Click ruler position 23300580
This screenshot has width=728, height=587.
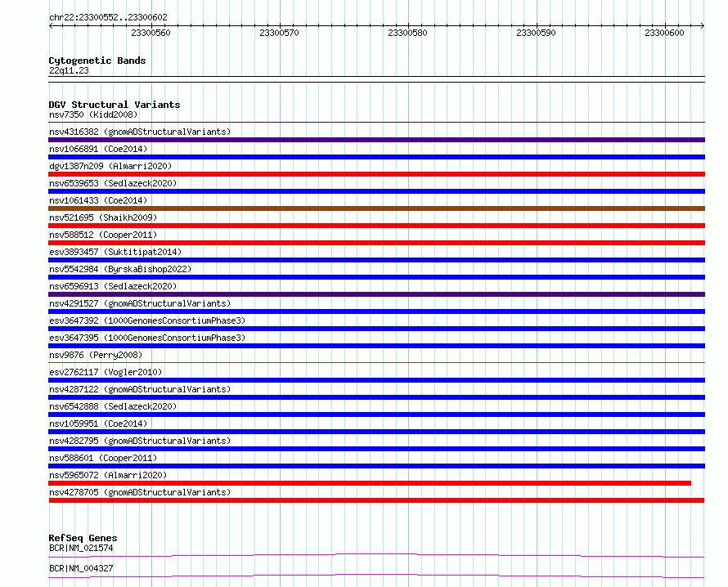pyautogui.click(x=407, y=33)
